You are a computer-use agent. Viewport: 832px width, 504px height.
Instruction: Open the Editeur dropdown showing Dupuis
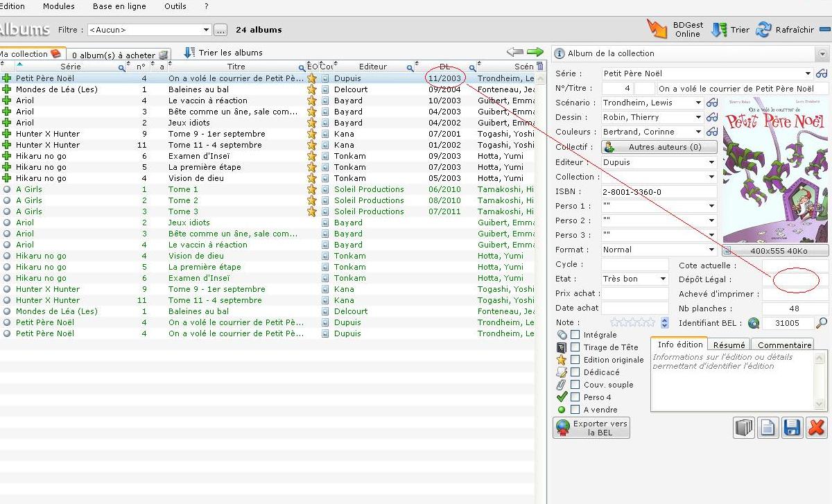(711, 162)
